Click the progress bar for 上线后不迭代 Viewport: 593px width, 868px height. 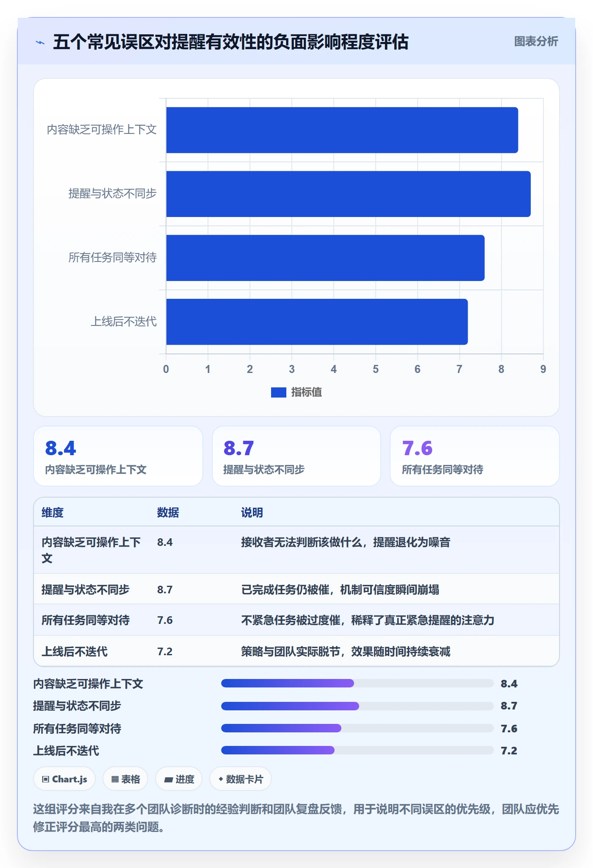click(x=357, y=751)
